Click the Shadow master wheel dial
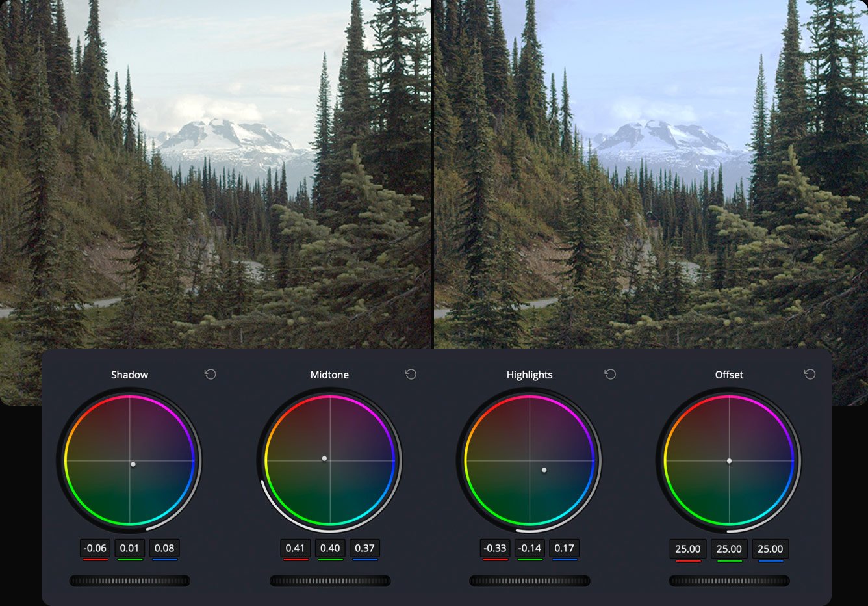The image size is (868, 606). (x=129, y=579)
